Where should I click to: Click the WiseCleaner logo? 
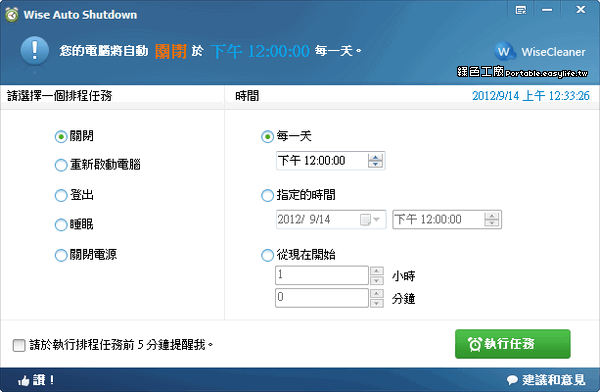pos(540,51)
